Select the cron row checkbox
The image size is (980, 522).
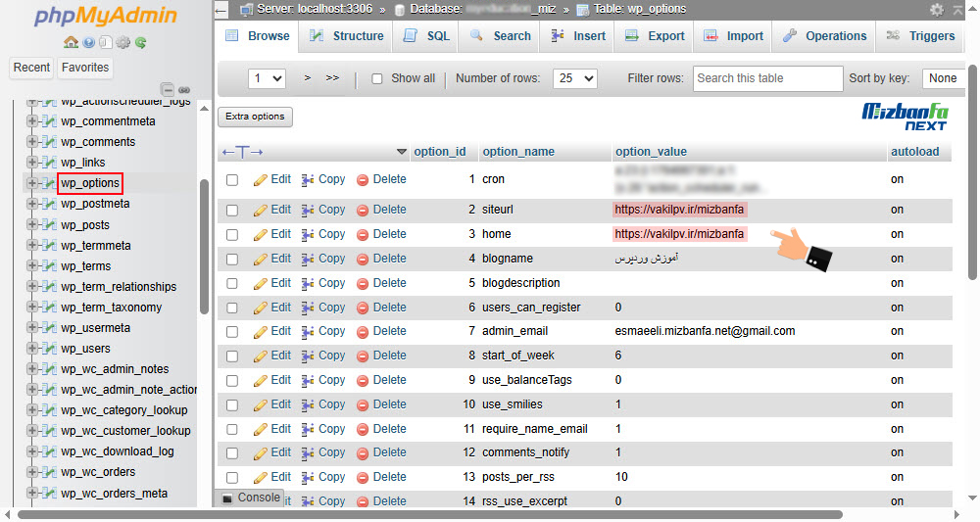point(232,180)
